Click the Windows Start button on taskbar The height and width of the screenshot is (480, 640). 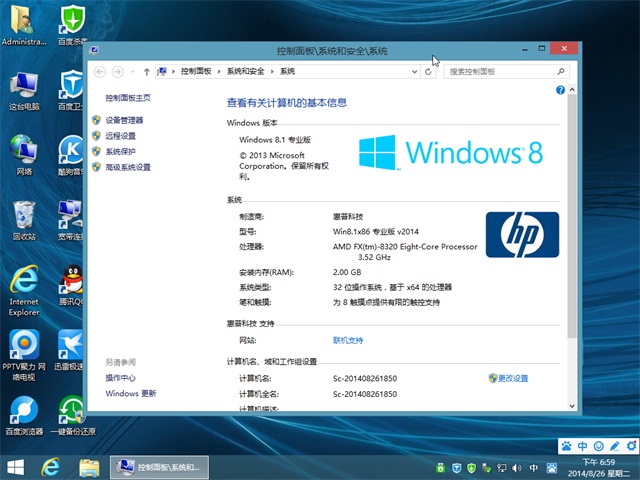(15, 467)
